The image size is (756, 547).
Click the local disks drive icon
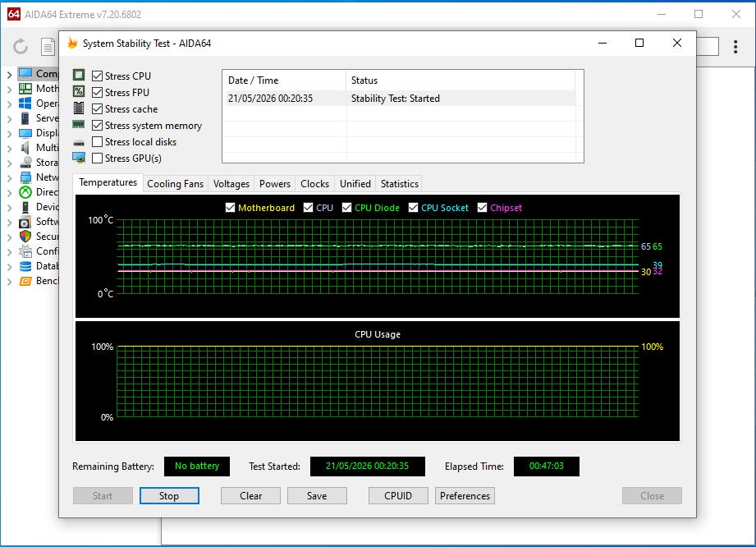[79, 142]
